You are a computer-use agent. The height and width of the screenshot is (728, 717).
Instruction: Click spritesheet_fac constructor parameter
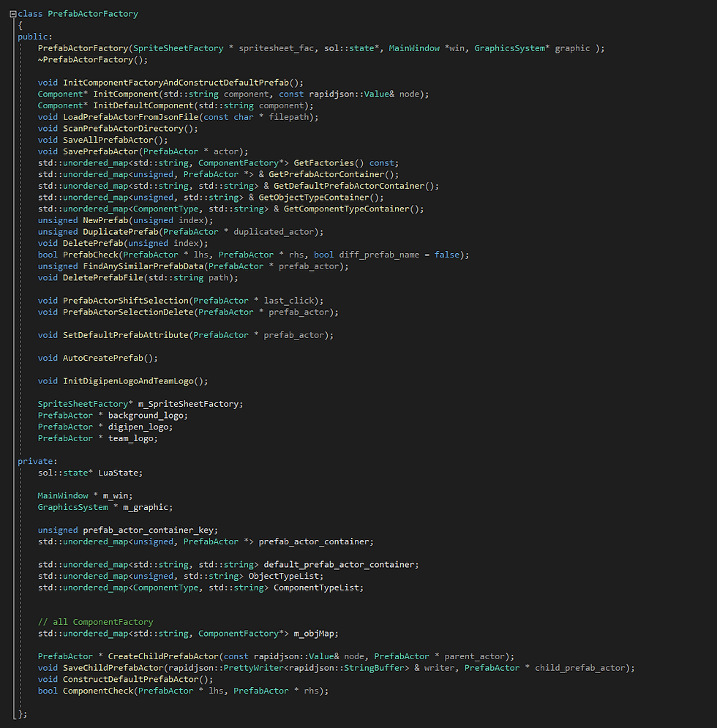(x=277, y=48)
